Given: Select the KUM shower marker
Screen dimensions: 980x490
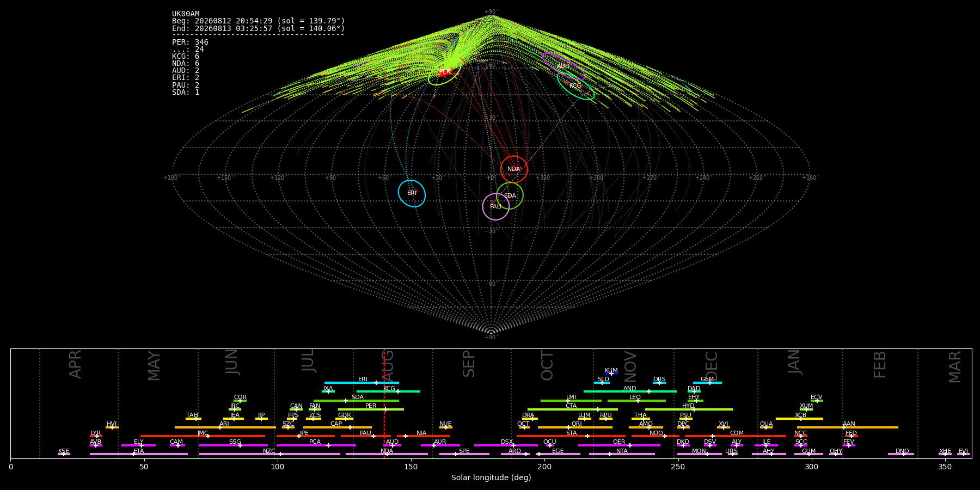Looking at the screenshot, I should tap(611, 373).
